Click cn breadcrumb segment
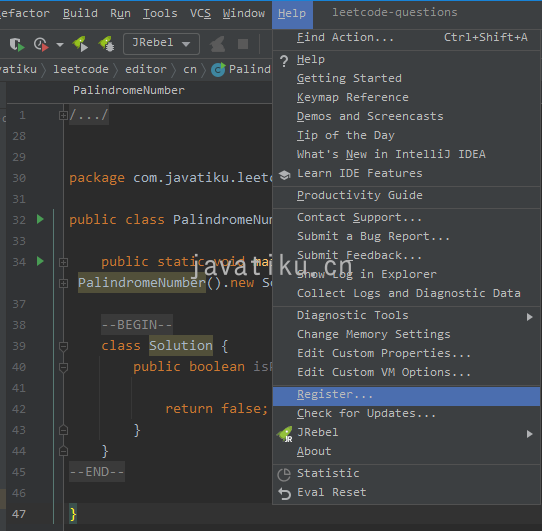The width and height of the screenshot is (542, 531). (190, 69)
